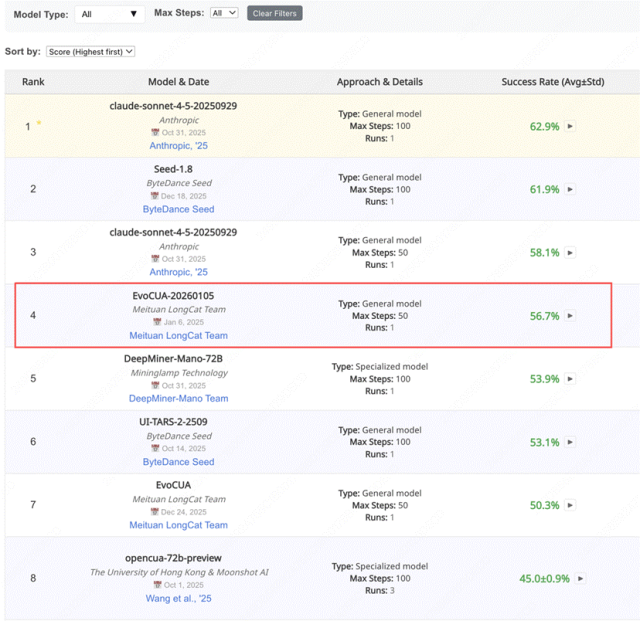
Task: Click arrow icon beside EvoCUA 50.3%
Action: (570, 506)
